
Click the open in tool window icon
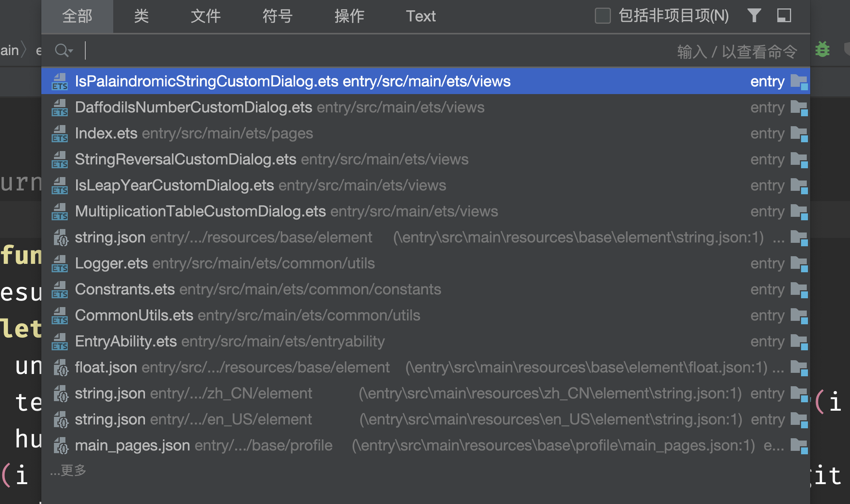pos(784,16)
